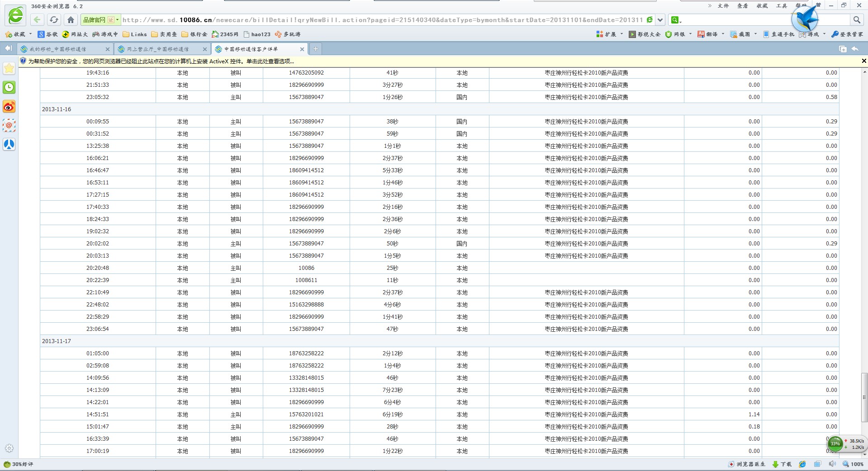Mute page sound via speaker icon
Image resolution: width=868 pixels, height=471 pixels.
832,464
